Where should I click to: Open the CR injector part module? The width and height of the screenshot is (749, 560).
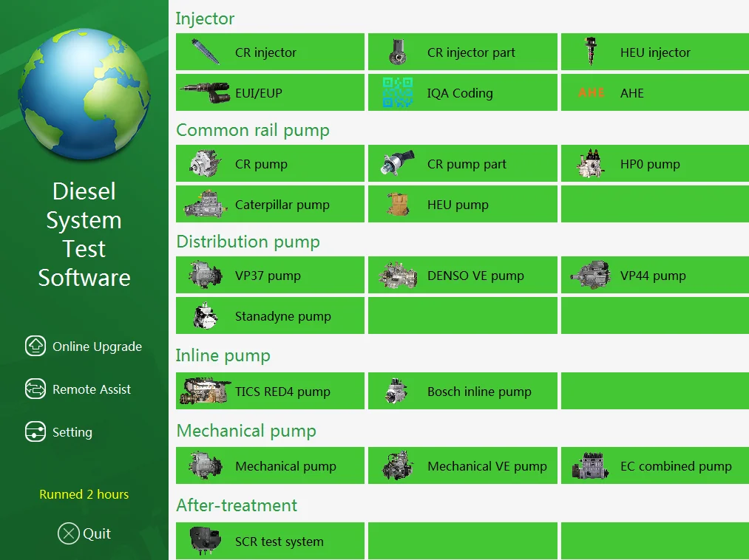462,52
